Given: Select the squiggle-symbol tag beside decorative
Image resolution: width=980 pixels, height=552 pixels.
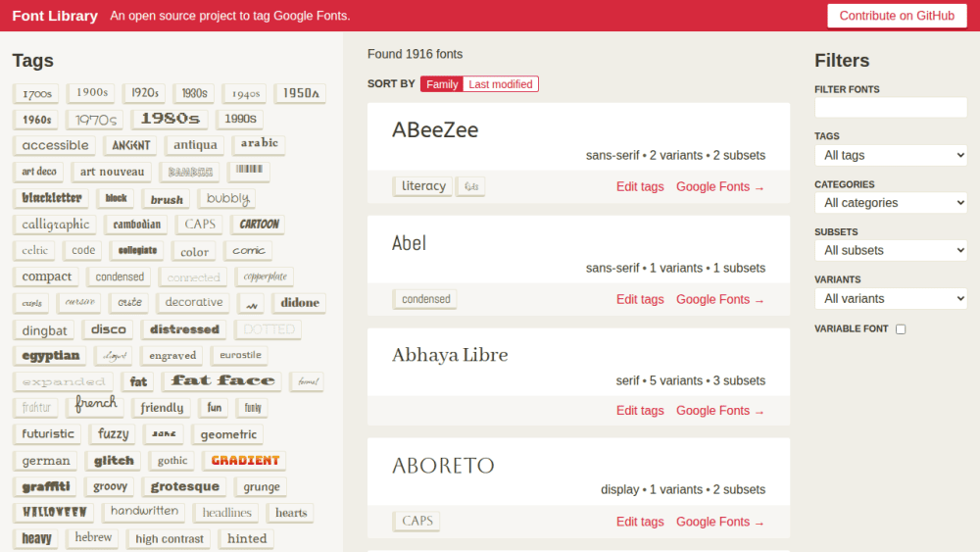Looking at the screenshot, I should click(x=251, y=303).
